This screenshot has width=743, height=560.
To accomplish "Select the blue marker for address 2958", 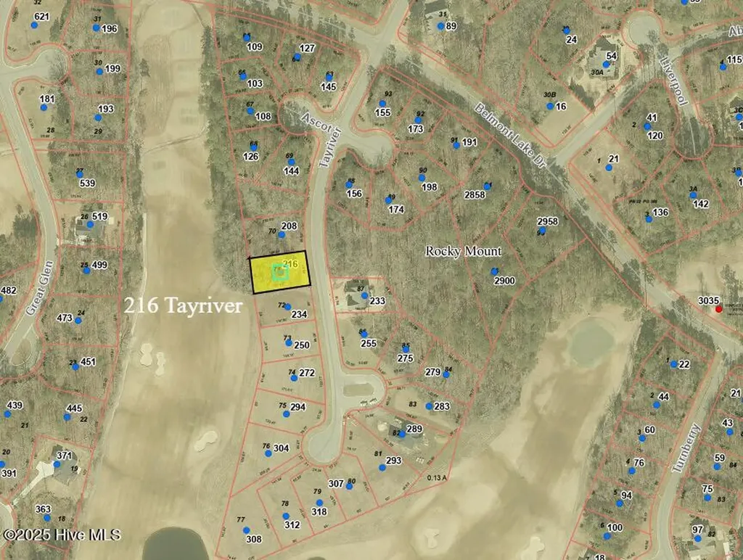I will 543,231.
